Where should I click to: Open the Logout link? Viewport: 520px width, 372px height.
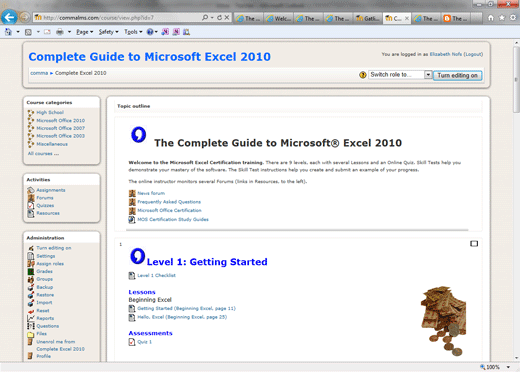(473, 54)
